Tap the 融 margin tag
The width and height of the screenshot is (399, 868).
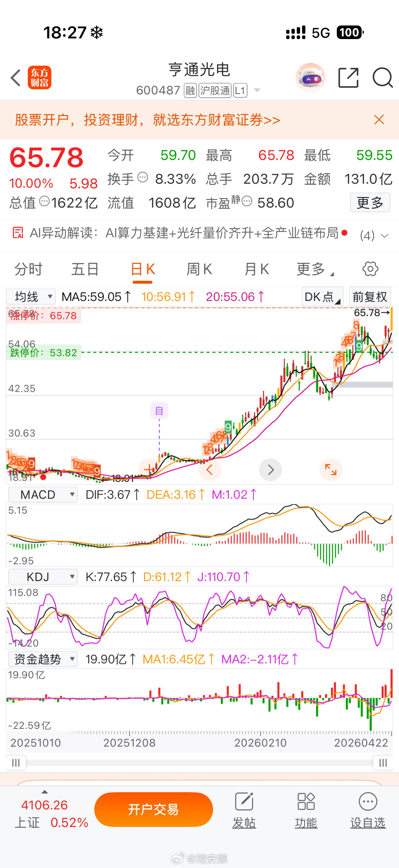[190, 90]
